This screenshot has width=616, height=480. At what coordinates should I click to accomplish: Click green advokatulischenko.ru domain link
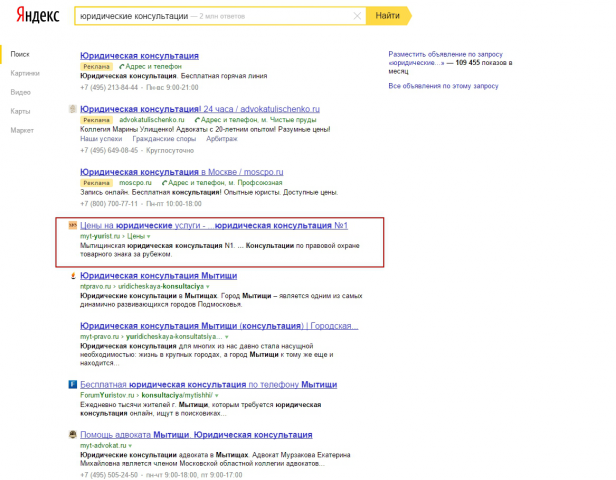pos(152,120)
